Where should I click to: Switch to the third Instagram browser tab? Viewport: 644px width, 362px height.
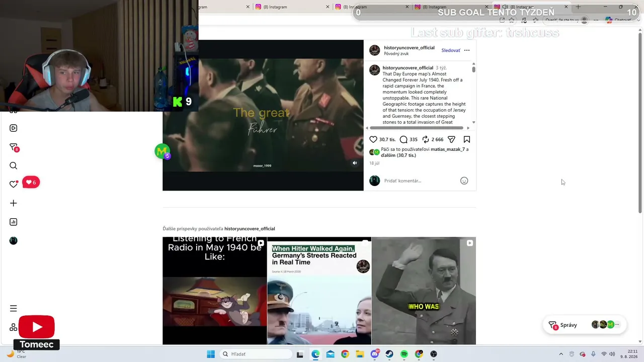click(371, 7)
